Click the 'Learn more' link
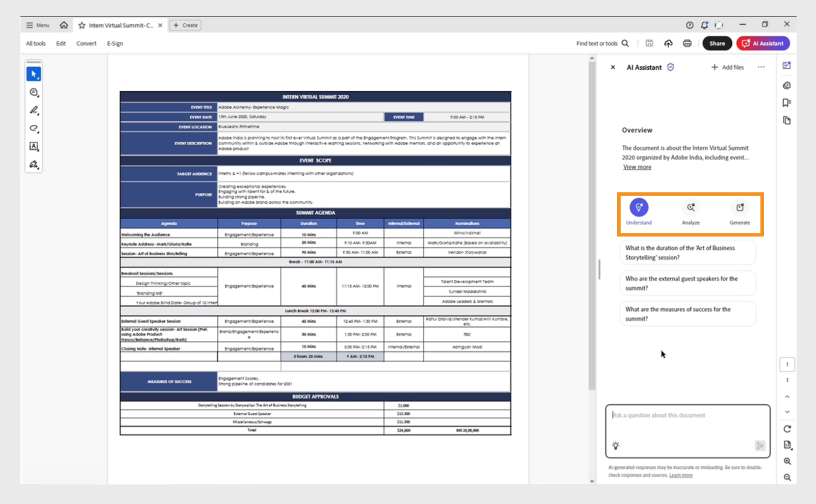Screen dimensions: 816x504 (680, 475)
